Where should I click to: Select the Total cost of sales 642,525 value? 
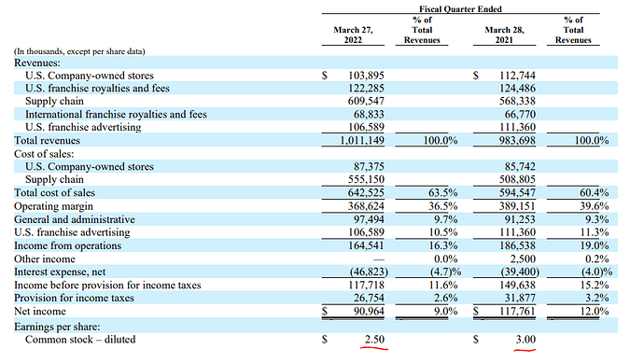coord(366,192)
